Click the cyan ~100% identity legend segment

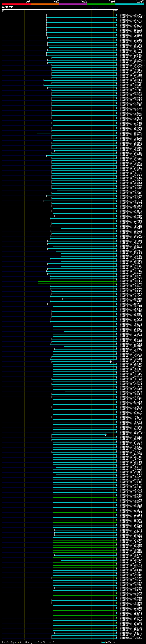[x=130, y=4]
